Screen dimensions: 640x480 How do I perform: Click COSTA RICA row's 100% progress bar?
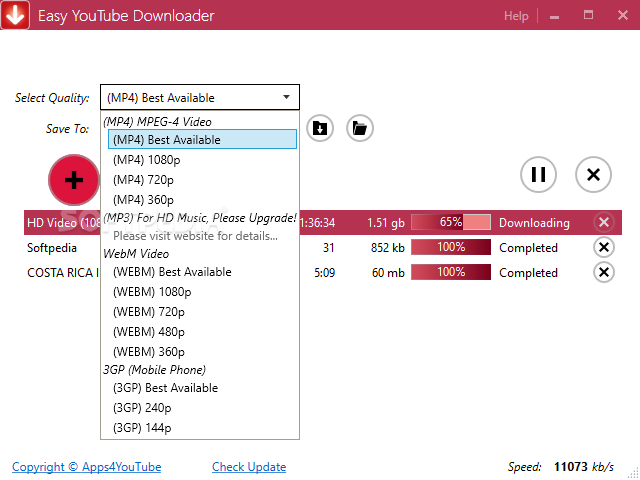pos(451,272)
